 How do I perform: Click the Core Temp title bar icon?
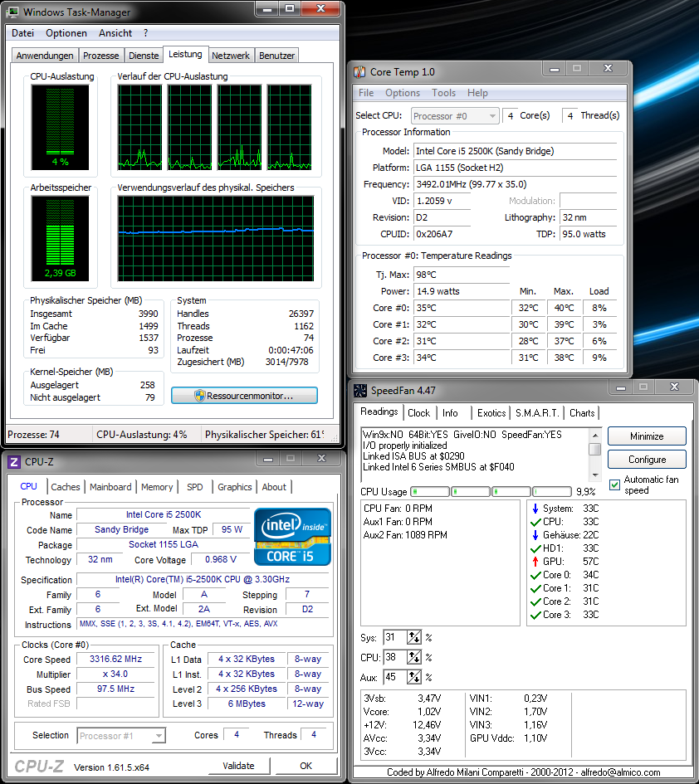click(x=359, y=72)
